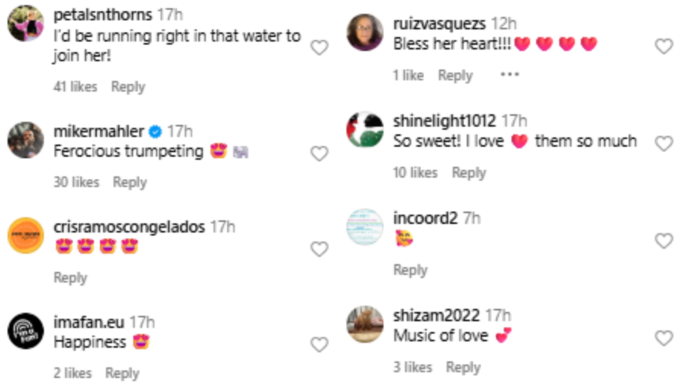Reply to incoord2's emoji comment
680x383 pixels.
tap(410, 270)
